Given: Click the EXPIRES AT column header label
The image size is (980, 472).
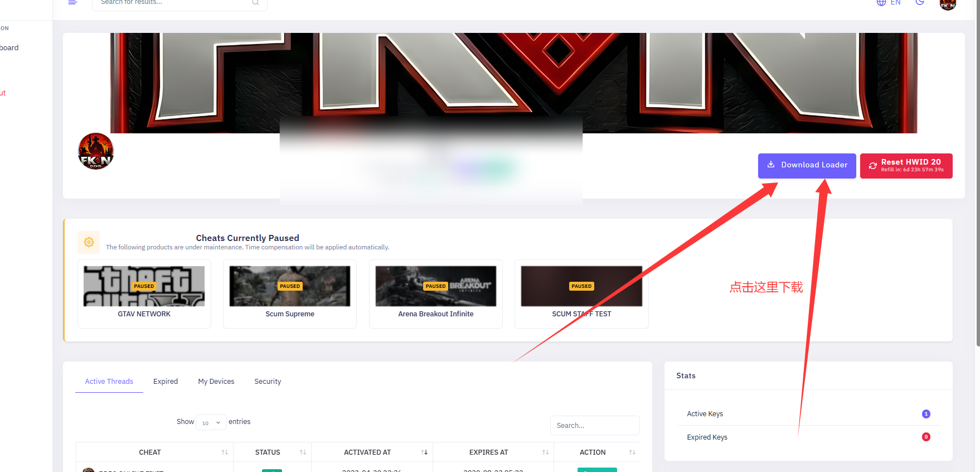Looking at the screenshot, I should [489, 452].
